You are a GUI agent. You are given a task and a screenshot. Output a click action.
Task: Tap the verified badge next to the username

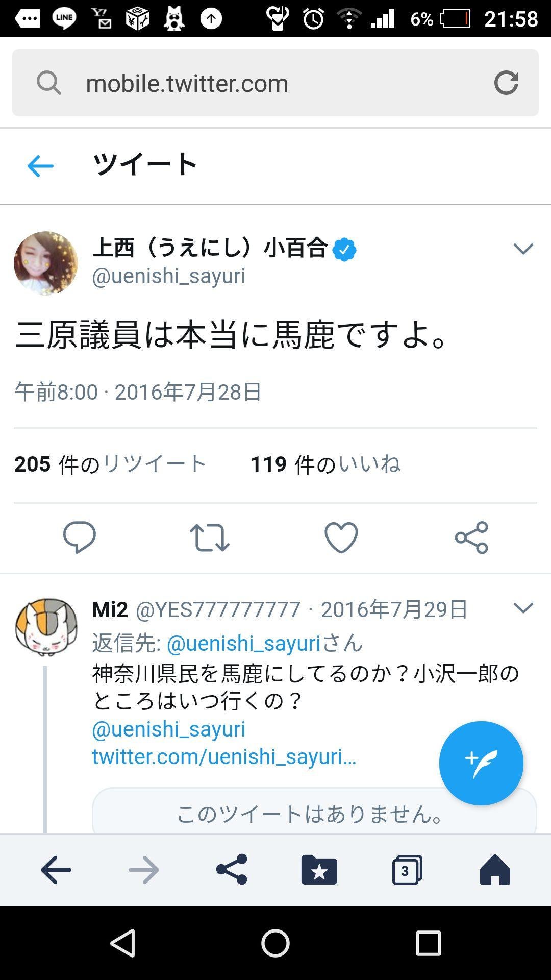click(345, 249)
